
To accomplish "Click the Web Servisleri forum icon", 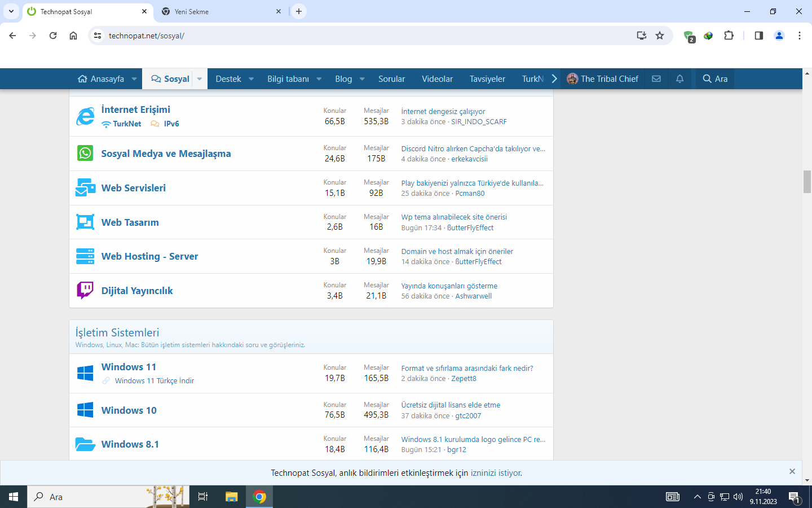I will (x=85, y=187).
